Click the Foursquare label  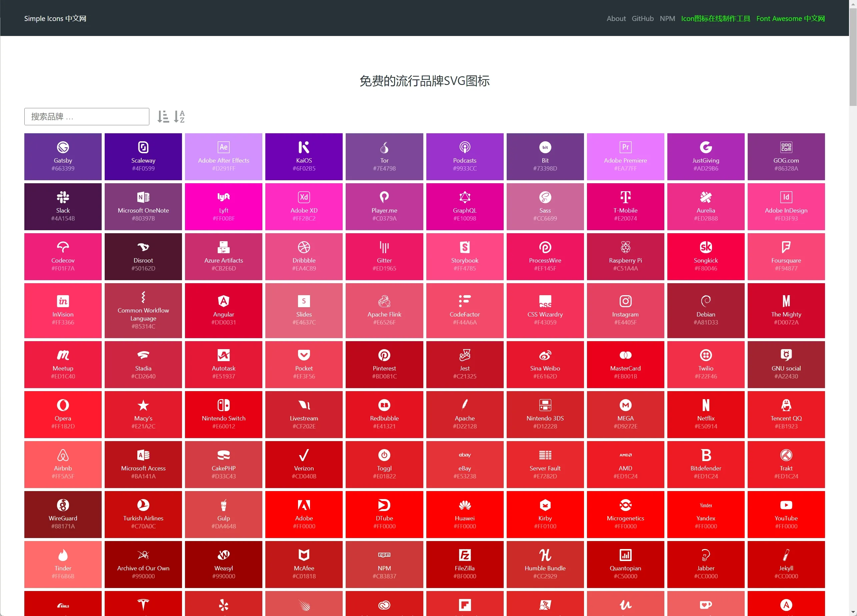click(x=786, y=260)
